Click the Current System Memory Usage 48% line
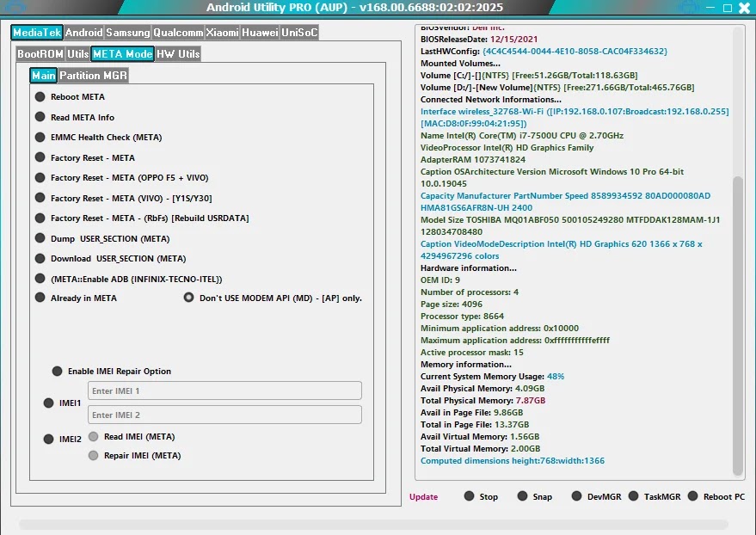 point(492,377)
